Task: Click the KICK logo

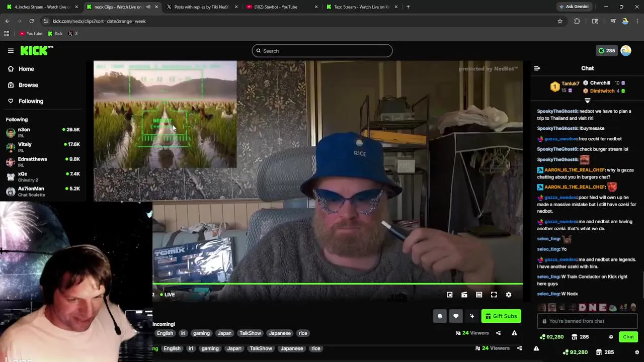Action: [37, 50]
